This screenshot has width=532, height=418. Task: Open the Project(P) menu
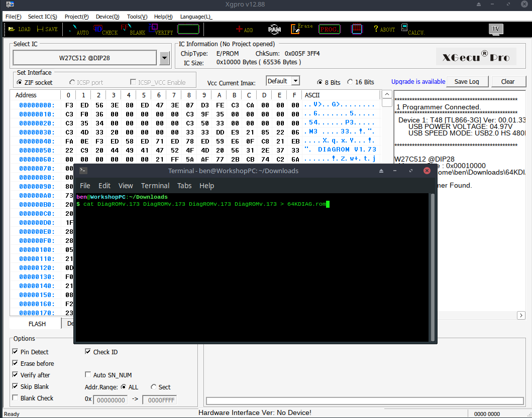(77, 17)
